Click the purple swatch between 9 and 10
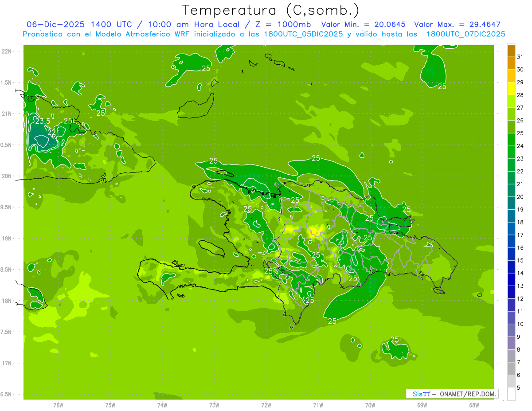The width and height of the screenshot is (532, 411). point(511,330)
